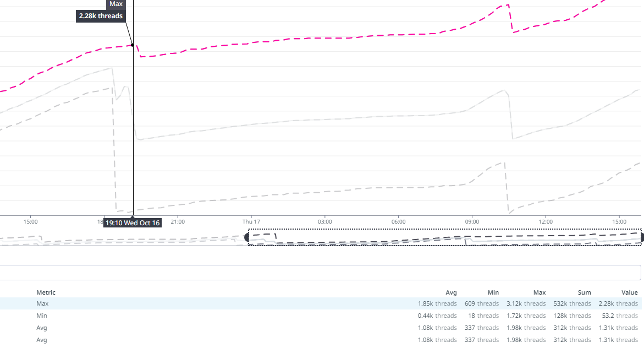
Task: Click the 128k threads sum cell
Action: click(572, 316)
